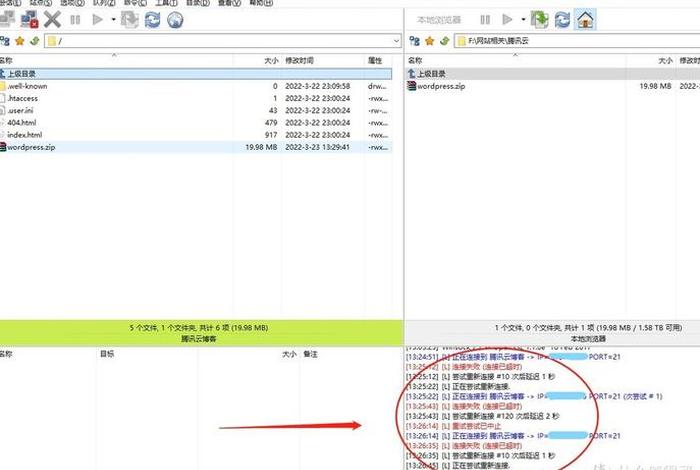Open the dropdown beside the local play icon
Screen dimensions: 700x470
click(523, 20)
